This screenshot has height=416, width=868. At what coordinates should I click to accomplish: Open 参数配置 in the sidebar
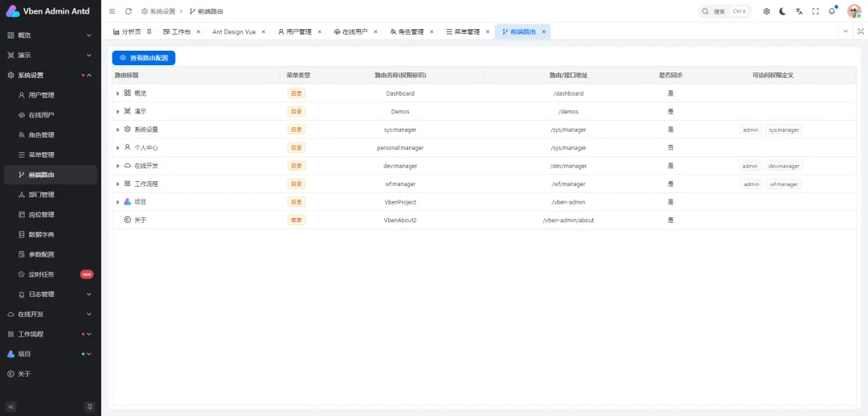coord(51,255)
